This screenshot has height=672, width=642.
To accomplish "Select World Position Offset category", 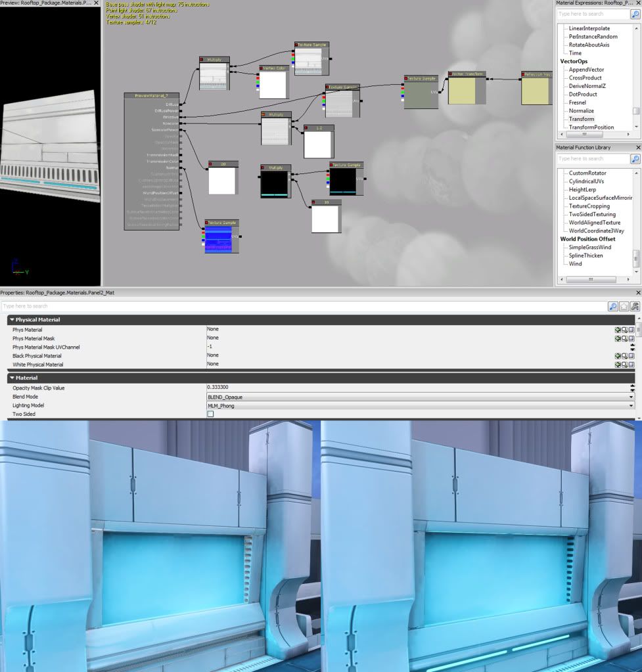I will coord(587,239).
